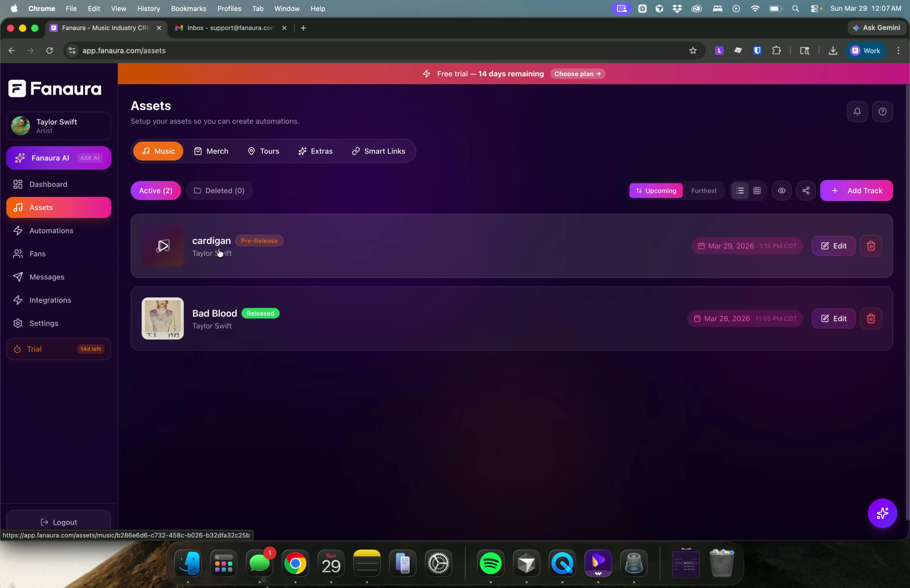Open the Bad Blood album cover thumbnail
The height and width of the screenshot is (588, 910).
162,318
